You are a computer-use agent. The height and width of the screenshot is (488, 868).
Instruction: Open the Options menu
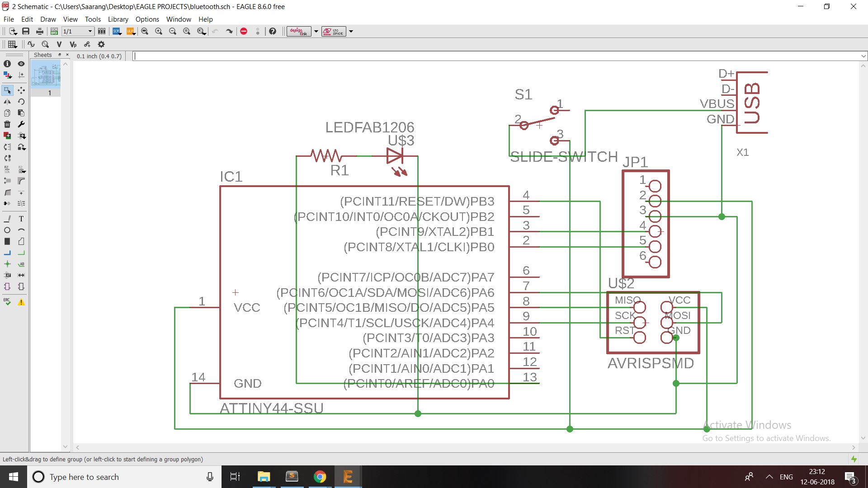click(x=146, y=19)
